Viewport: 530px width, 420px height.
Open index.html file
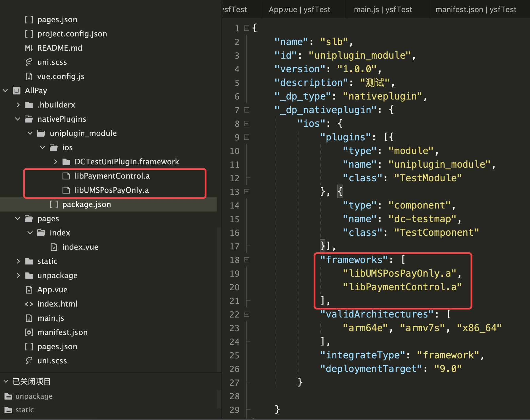tap(57, 304)
